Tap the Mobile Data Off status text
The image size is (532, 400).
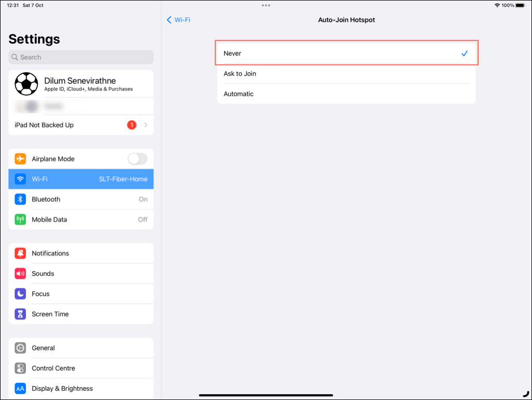[142, 220]
